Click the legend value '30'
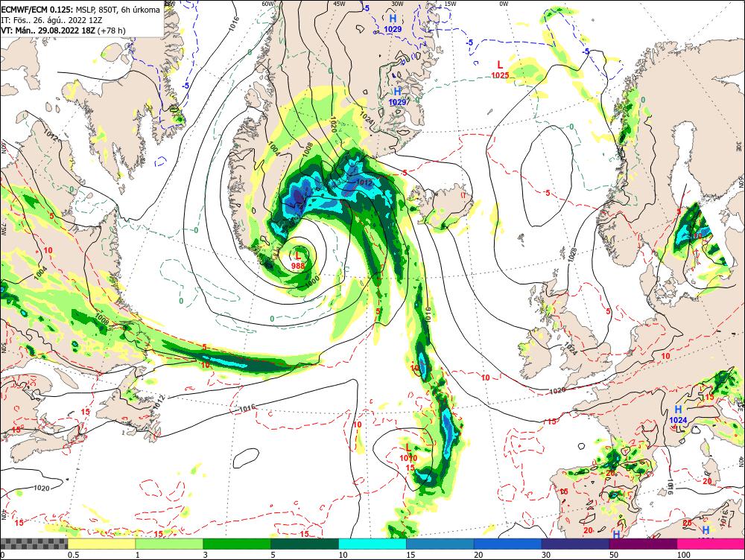 click(546, 555)
